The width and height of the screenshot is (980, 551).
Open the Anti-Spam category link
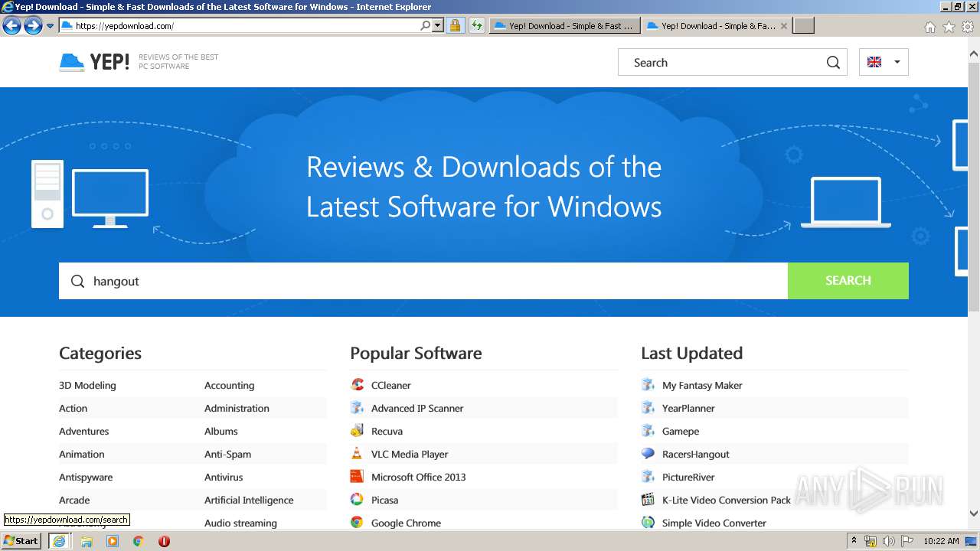pos(227,454)
